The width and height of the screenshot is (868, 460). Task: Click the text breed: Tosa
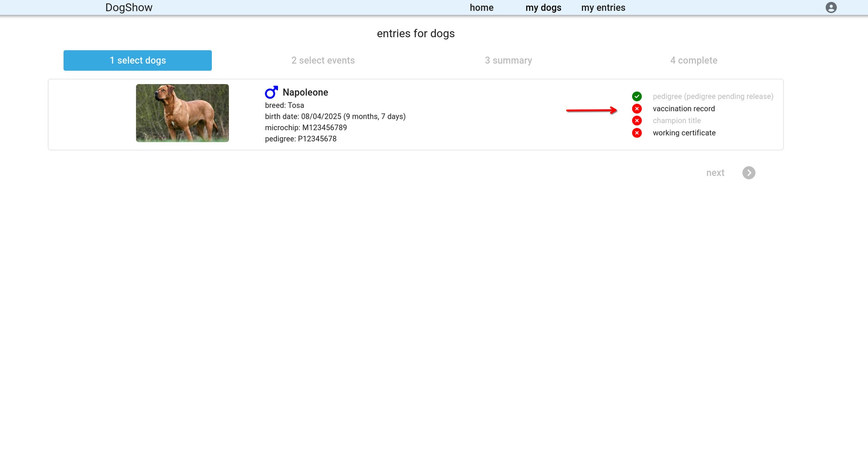pos(285,105)
